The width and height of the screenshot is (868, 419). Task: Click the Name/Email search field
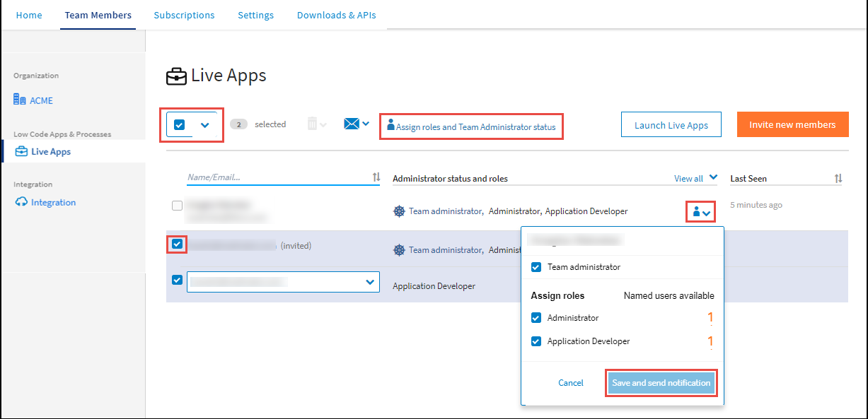point(276,178)
